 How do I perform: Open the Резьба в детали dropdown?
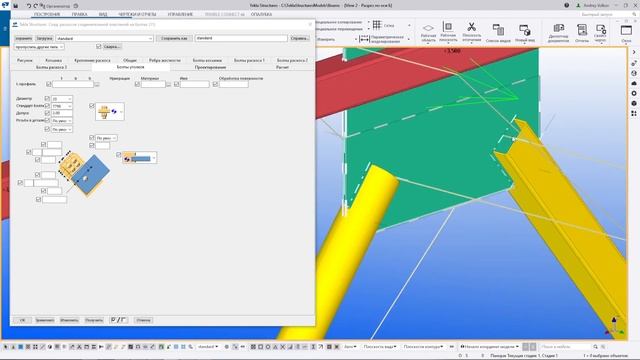point(62,121)
